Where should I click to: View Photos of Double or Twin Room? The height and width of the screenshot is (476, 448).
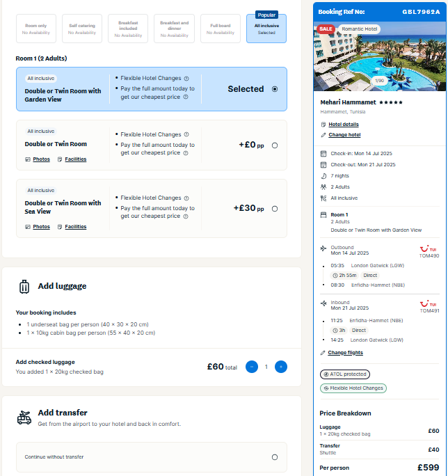click(x=41, y=159)
